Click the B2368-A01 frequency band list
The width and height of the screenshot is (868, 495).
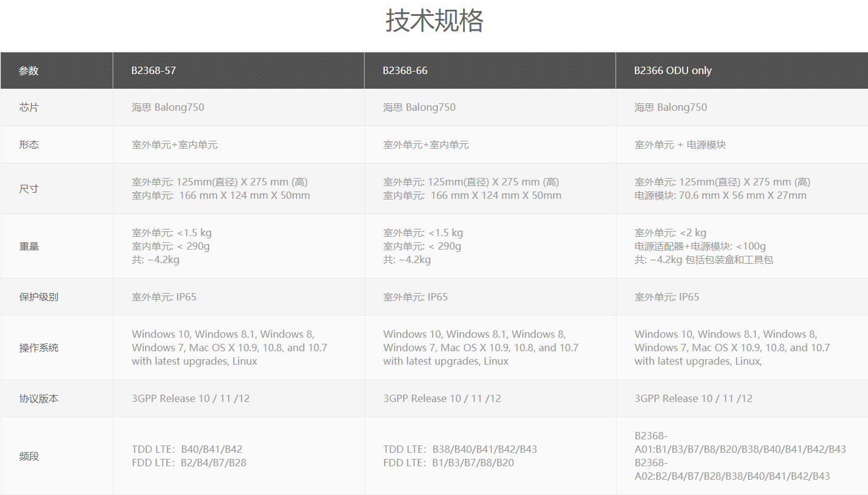point(740,442)
